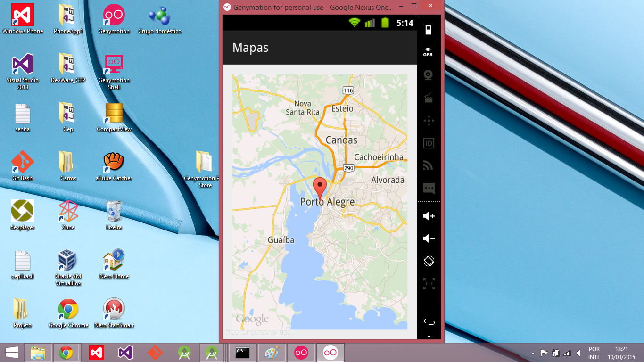Open the screencast capture widget
The image size is (644, 362).
[429, 98]
